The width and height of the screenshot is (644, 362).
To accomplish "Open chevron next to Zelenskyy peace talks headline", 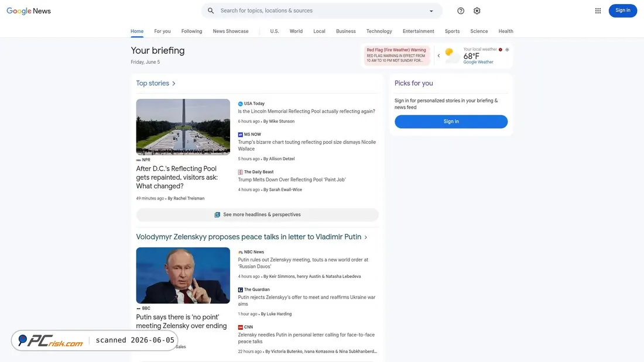I will point(365,237).
